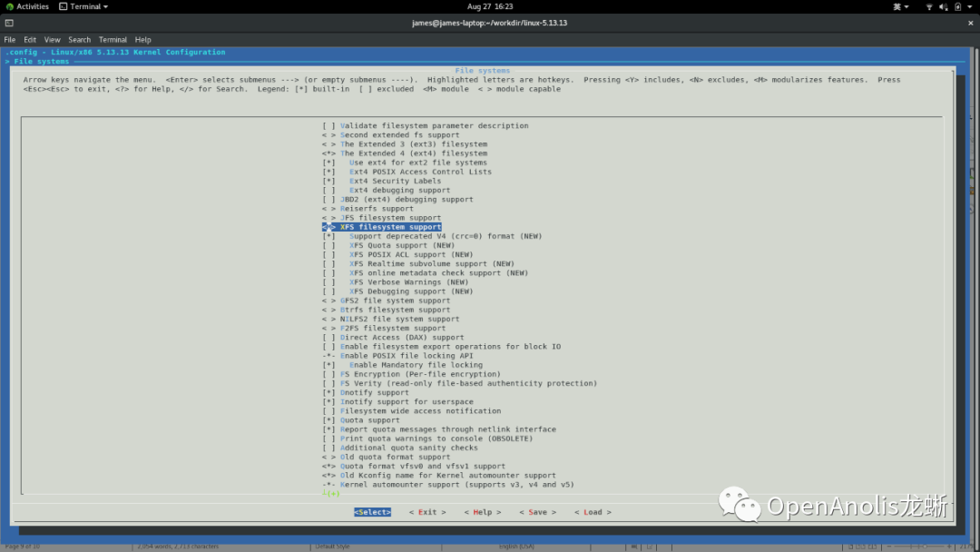
Task: Open the Terminal app menu in top bar
Action: [x=83, y=6]
